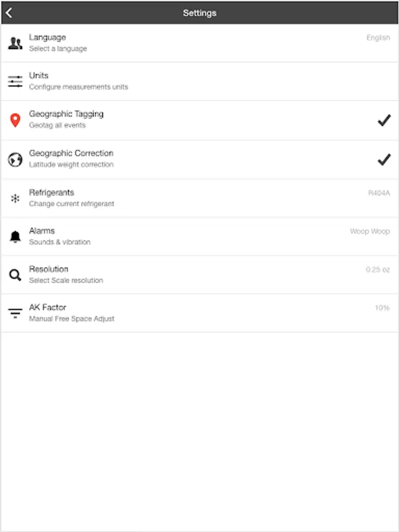Open the Units settings row
The image size is (399, 532).
coord(200,82)
